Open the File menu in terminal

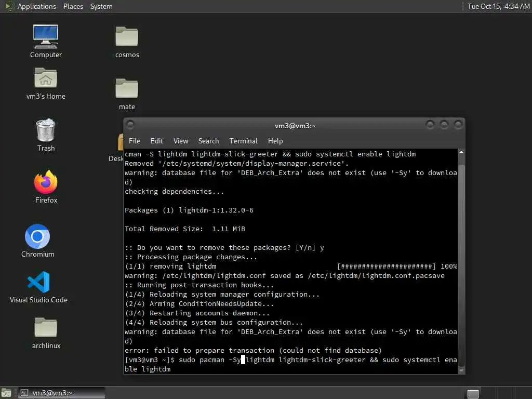point(135,141)
